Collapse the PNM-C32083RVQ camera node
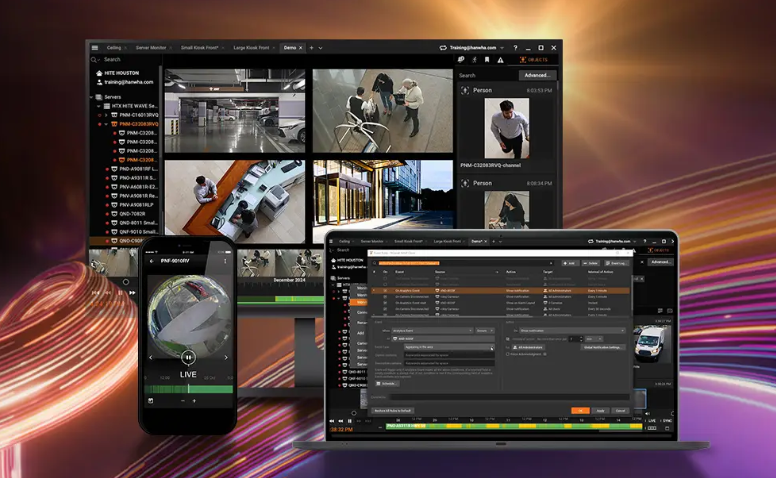 click(106, 124)
